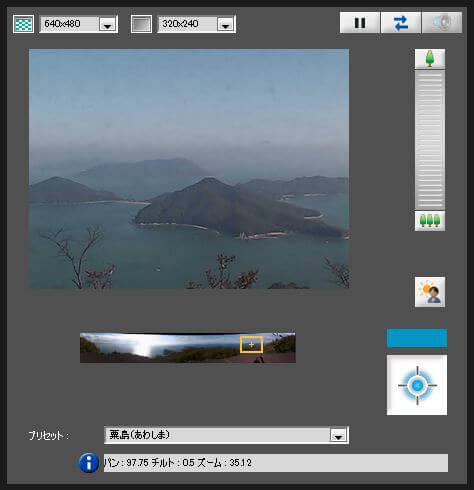Toggle backlight compensation sun-person icon

point(430,292)
